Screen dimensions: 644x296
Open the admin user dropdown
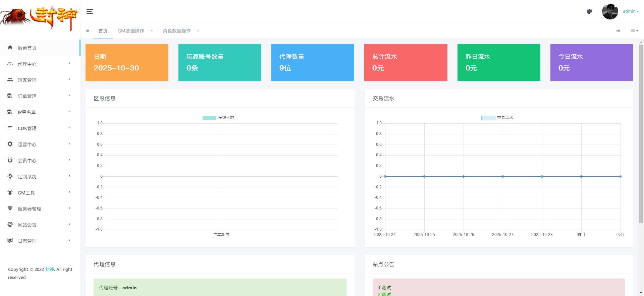pyautogui.click(x=631, y=11)
